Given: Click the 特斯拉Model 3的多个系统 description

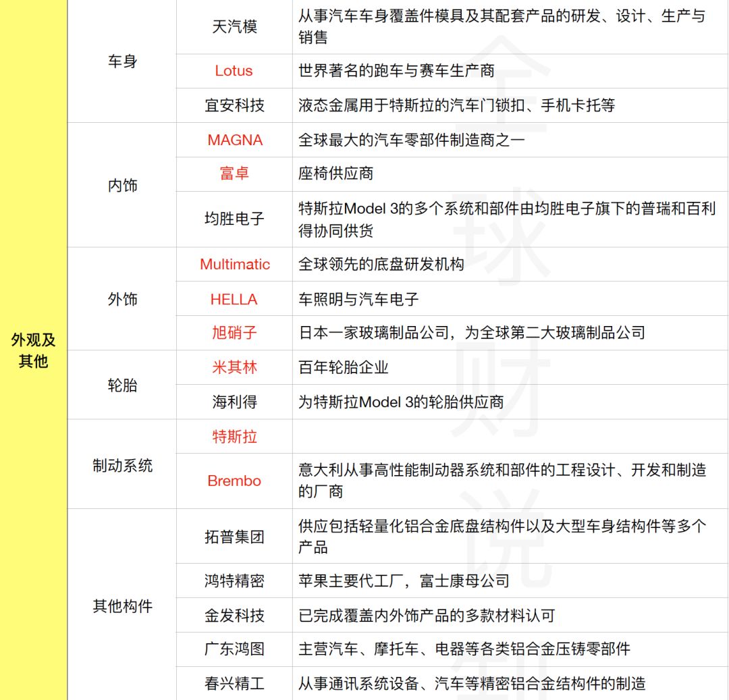Looking at the screenshot, I should (x=507, y=219).
